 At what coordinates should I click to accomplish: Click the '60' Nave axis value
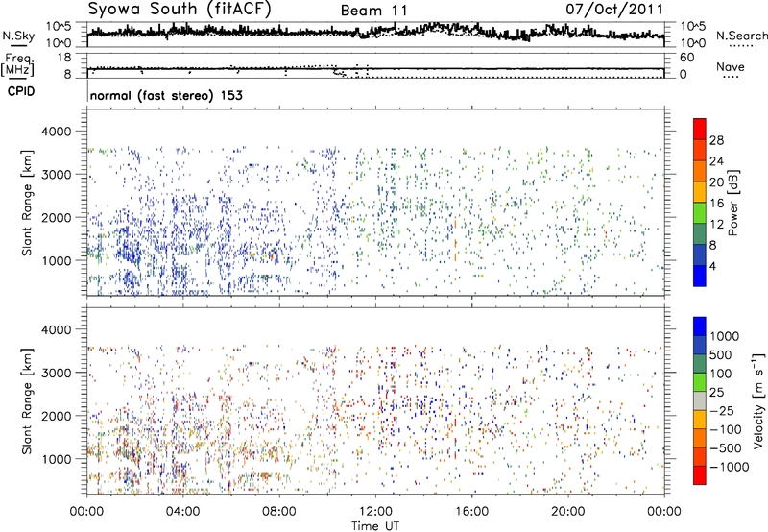pos(686,58)
